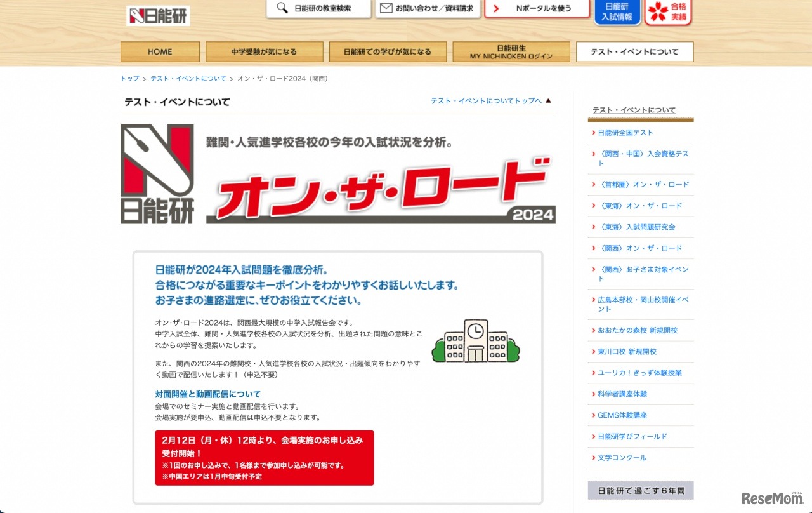Viewport: 812px width, 513px height.
Task: Open 〈関西〉お子さま対象イベント sidebar link
Action: (643, 274)
